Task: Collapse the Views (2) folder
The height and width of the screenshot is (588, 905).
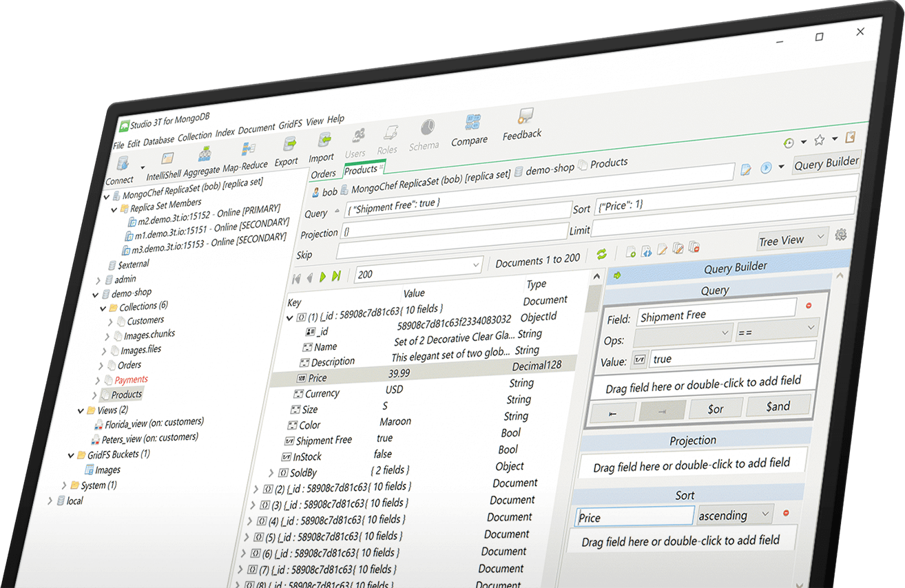Action: (x=81, y=411)
